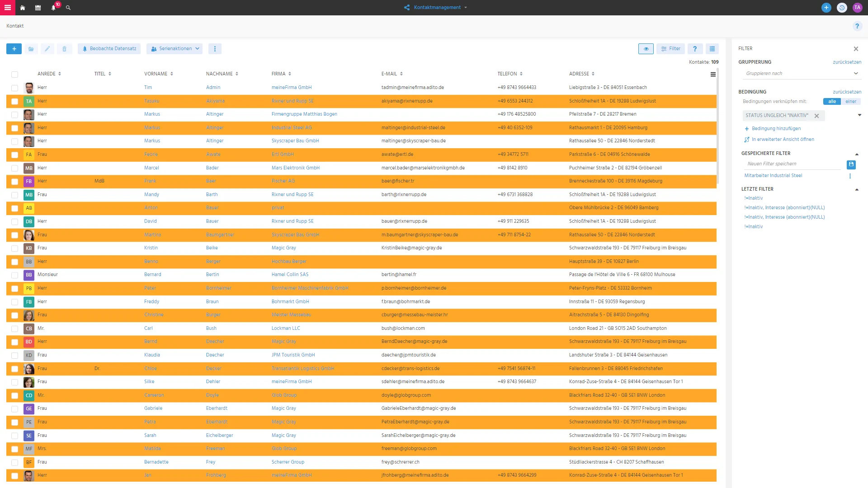
Task: Click the delete trash toolbar icon
Action: pyautogui.click(x=64, y=49)
